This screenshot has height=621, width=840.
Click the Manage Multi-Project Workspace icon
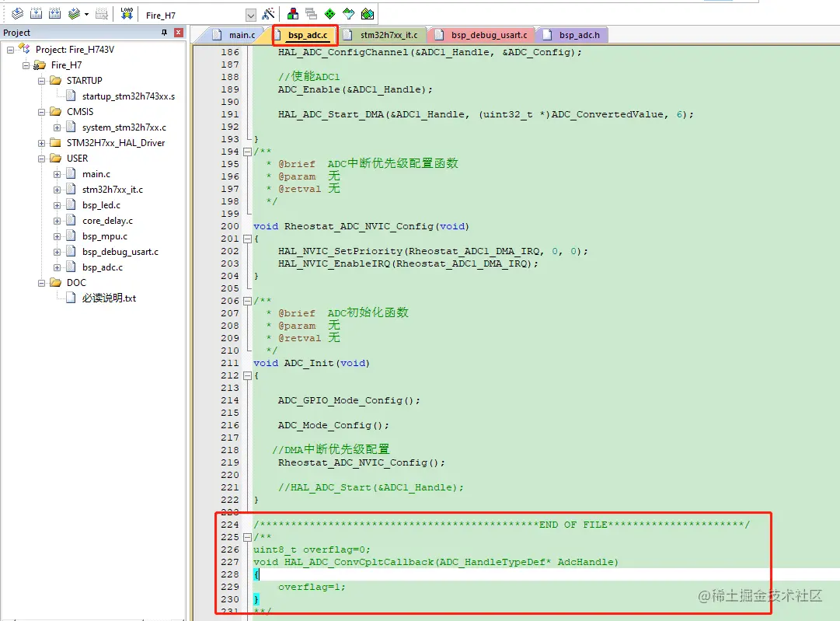pos(312,14)
